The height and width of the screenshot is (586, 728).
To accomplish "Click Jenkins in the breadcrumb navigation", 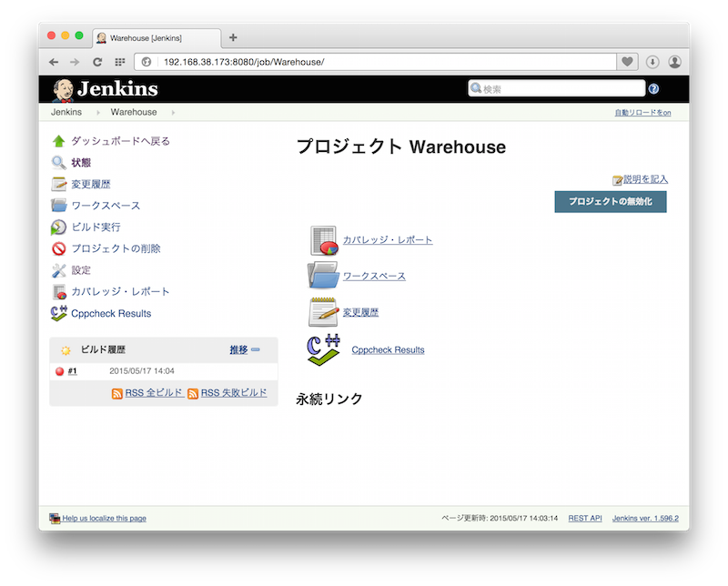I will [65, 112].
